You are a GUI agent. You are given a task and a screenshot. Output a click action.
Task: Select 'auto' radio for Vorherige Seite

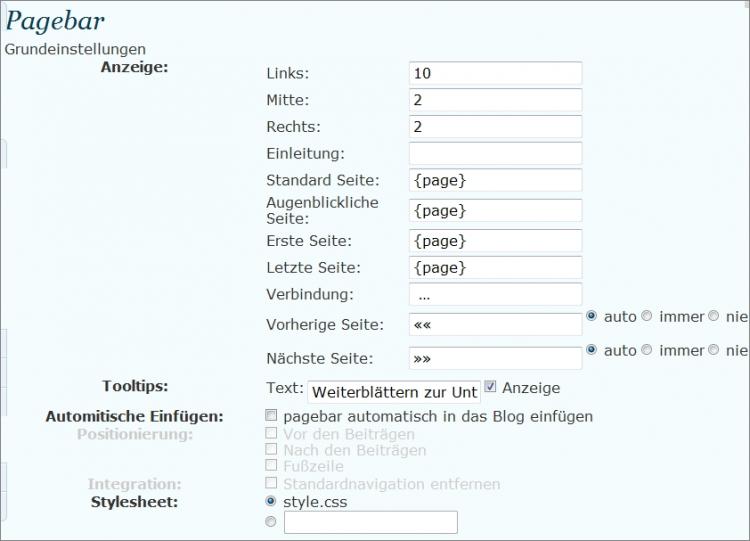pos(592,316)
